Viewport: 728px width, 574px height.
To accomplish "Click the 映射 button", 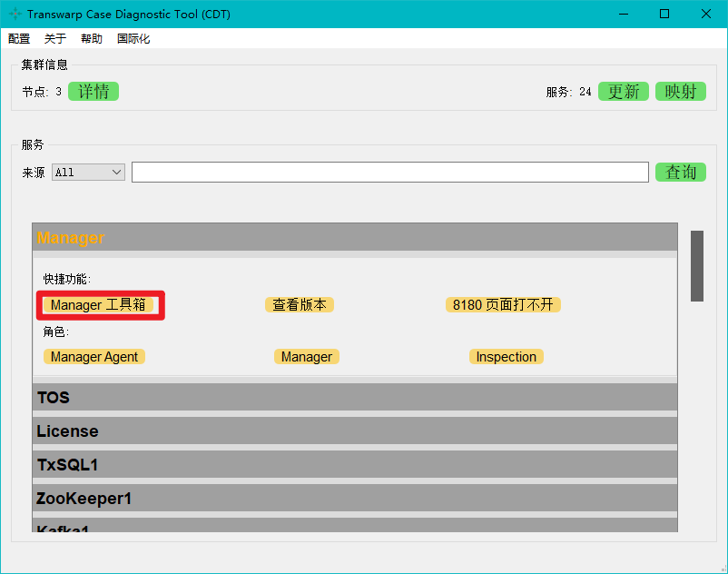I will click(x=681, y=91).
